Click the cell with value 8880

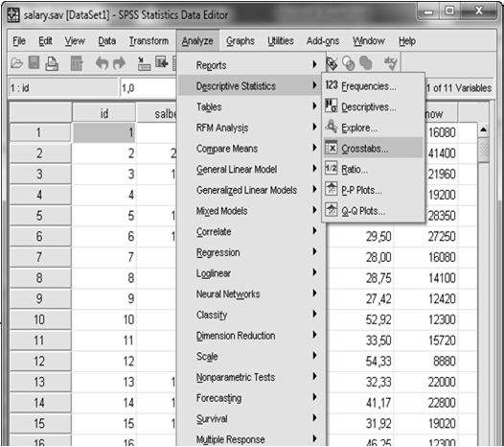tap(425, 361)
